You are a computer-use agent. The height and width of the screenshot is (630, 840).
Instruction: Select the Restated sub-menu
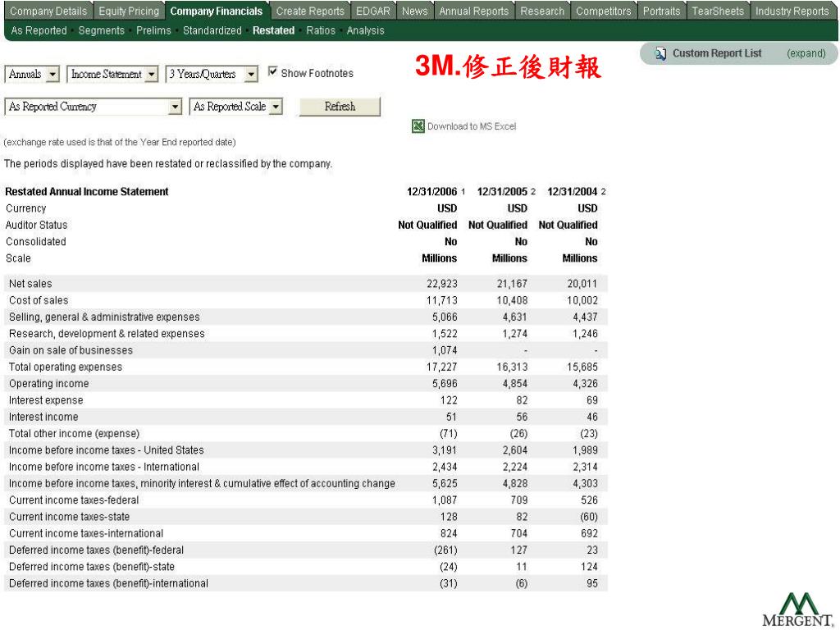tap(273, 30)
